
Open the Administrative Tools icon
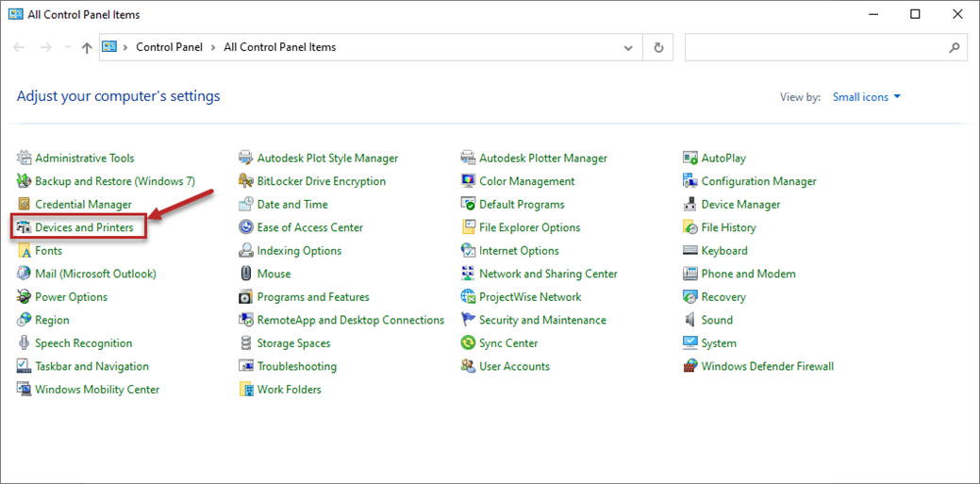(24, 159)
